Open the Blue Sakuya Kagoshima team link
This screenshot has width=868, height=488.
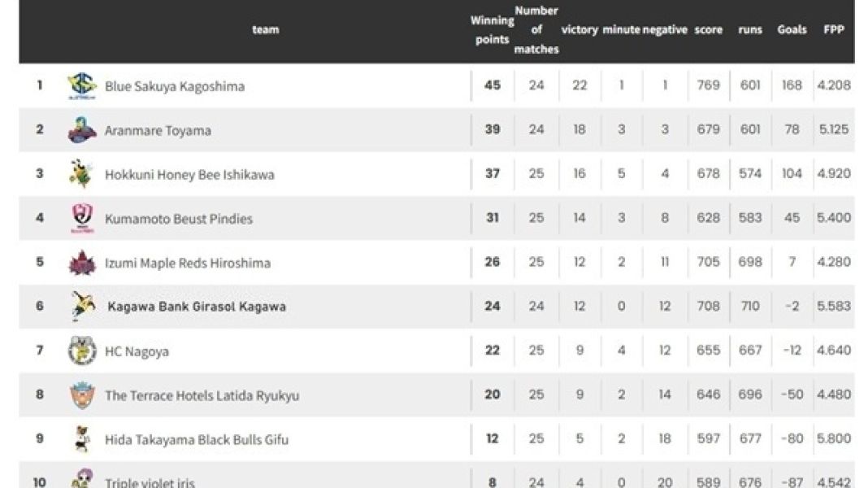174,86
